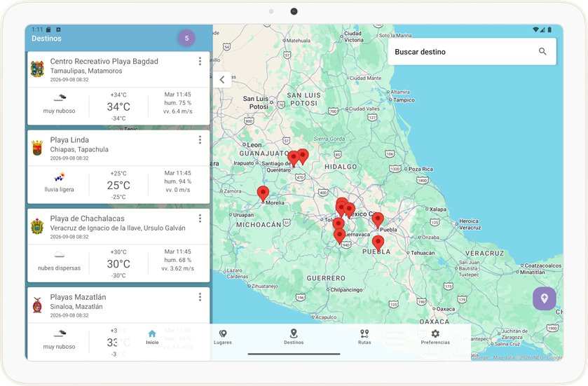Screen dimensions: 588x386
Task: Go to the Inicio tab
Action: point(152,337)
